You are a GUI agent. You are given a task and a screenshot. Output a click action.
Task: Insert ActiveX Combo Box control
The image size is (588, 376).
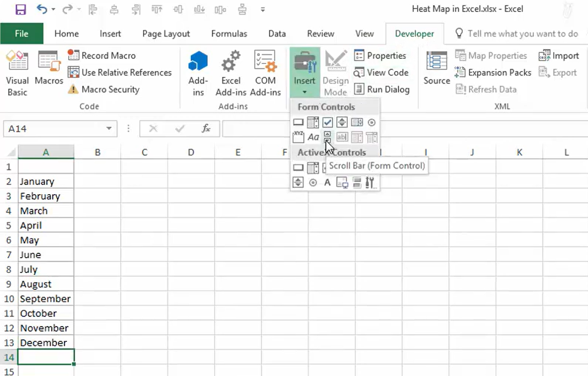pyautogui.click(x=313, y=168)
